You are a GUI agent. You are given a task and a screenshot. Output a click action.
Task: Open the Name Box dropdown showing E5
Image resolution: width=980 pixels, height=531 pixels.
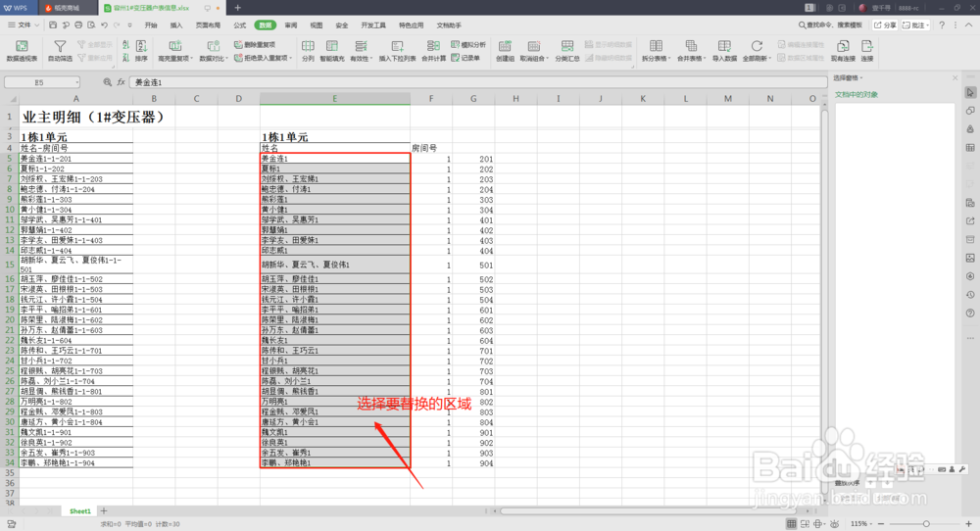coord(76,82)
